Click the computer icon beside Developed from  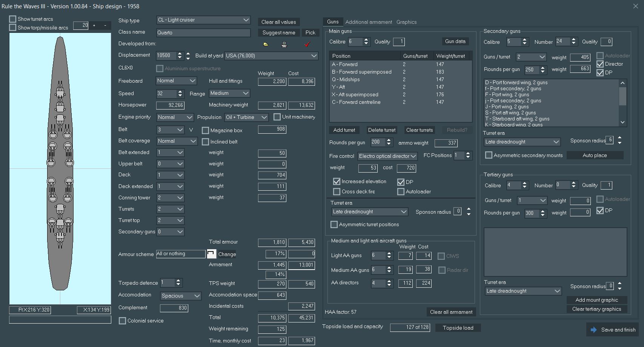(284, 44)
